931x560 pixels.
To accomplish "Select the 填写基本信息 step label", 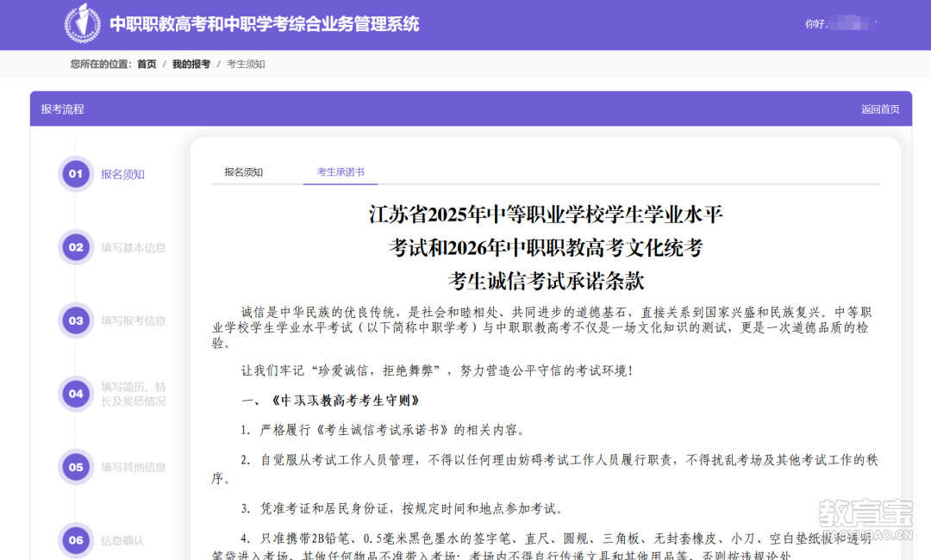I will (x=133, y=247).
